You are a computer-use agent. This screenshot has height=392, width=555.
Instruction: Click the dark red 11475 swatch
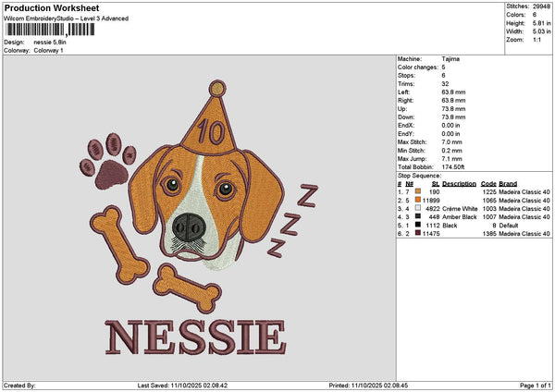419,233
